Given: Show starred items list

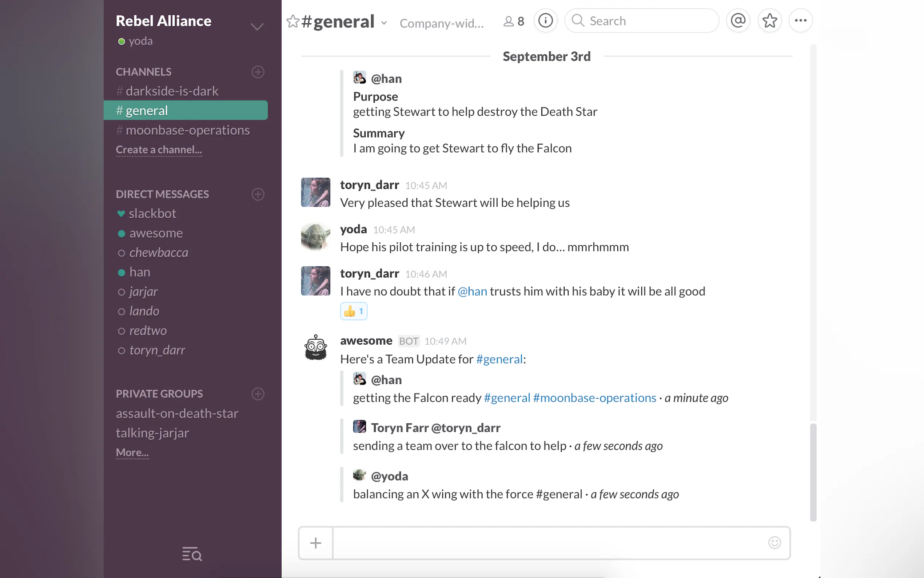Looking at the screenshot, I should pos(770,21).
